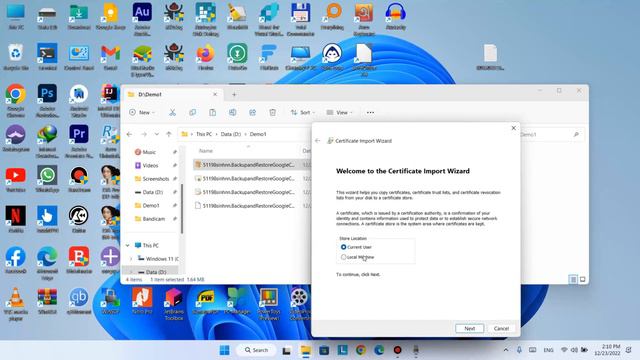Select This PC in navigation tree
This screenshot has height=360, width=640.
[x=150, y=245]
